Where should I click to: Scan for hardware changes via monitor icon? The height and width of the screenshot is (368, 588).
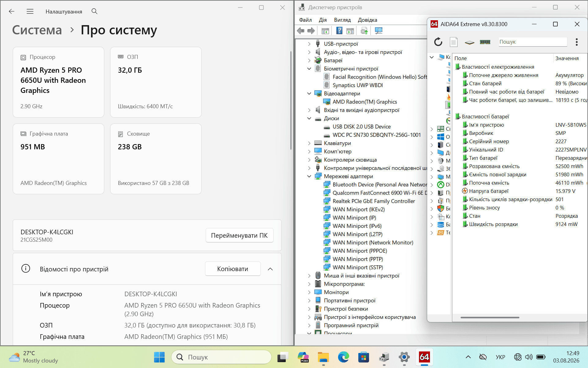point(379,31)
